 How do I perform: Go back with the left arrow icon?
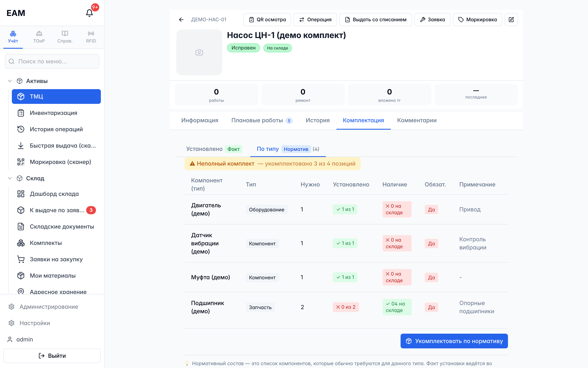click(x=181, y=20)
